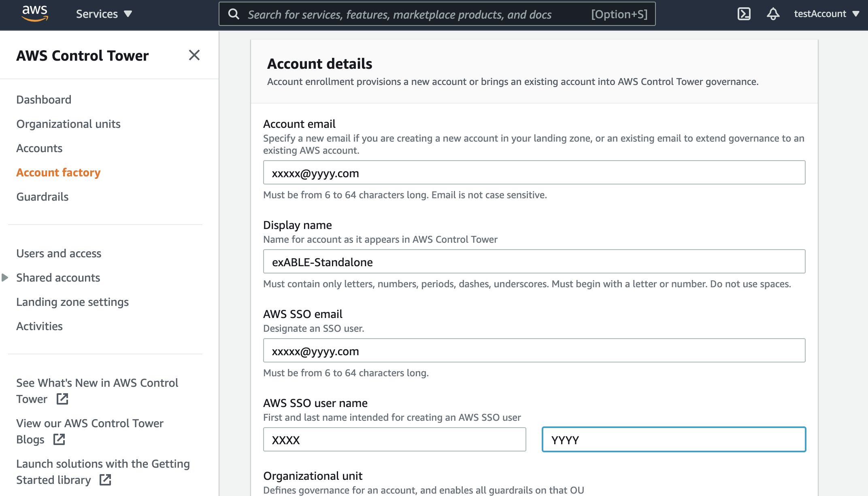Click the keyboard shortcut hint Option+S
The image size is (868, 496).
tap(619, 14)
